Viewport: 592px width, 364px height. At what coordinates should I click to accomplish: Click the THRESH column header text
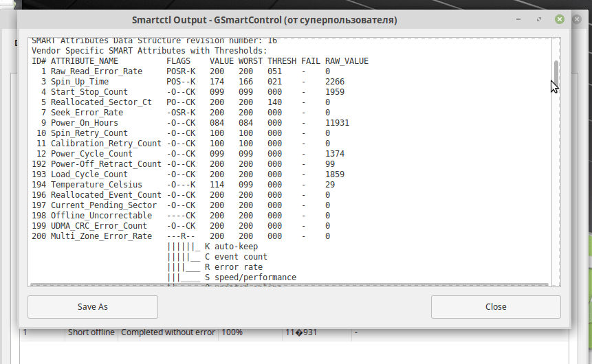(x=282, y=61)
